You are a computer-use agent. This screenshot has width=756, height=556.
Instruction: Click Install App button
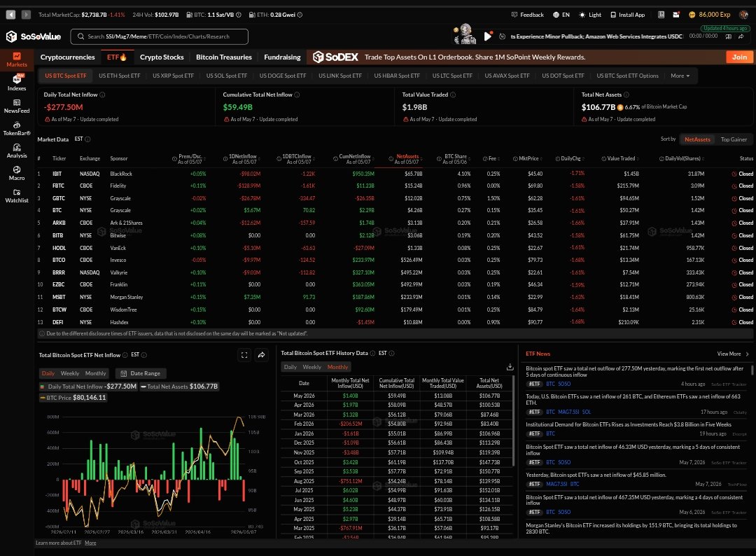click(627, 15)
